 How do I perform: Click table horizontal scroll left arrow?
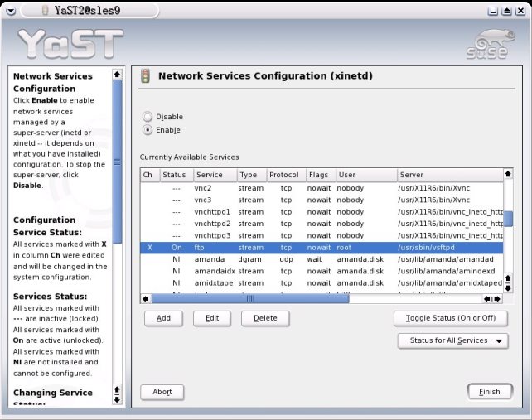[x=146, y=299]
